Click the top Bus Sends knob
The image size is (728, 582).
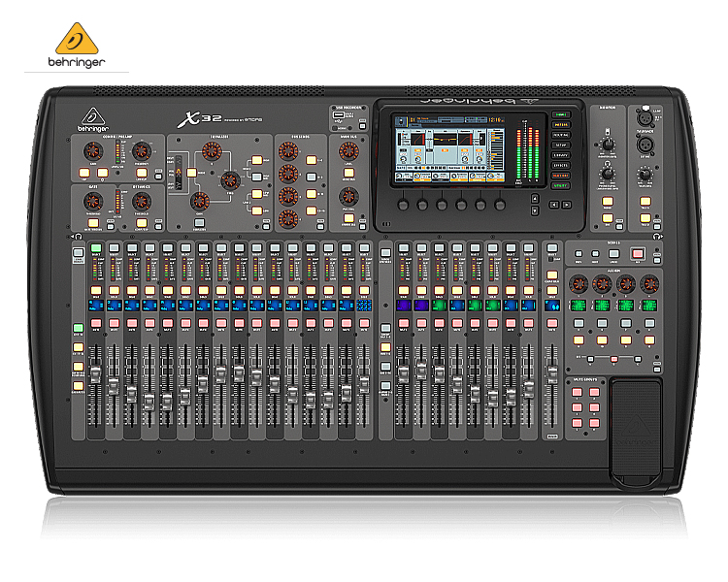pos(288,151)
